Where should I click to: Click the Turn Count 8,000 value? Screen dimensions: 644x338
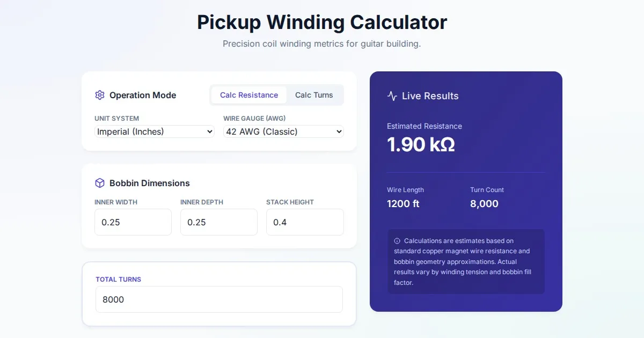[484, 204]
